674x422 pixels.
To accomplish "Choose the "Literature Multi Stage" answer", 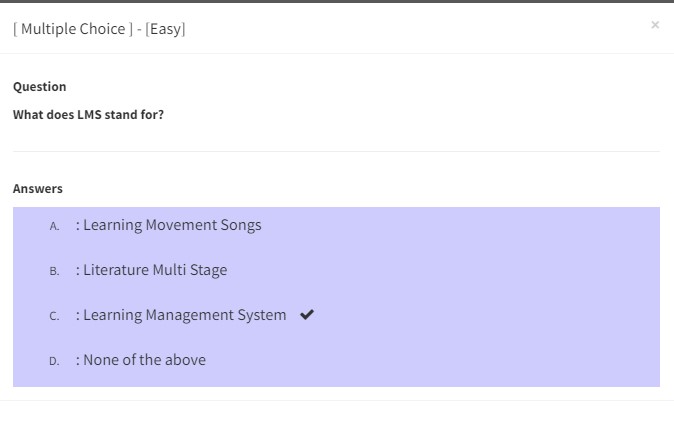I will point(155,270).
